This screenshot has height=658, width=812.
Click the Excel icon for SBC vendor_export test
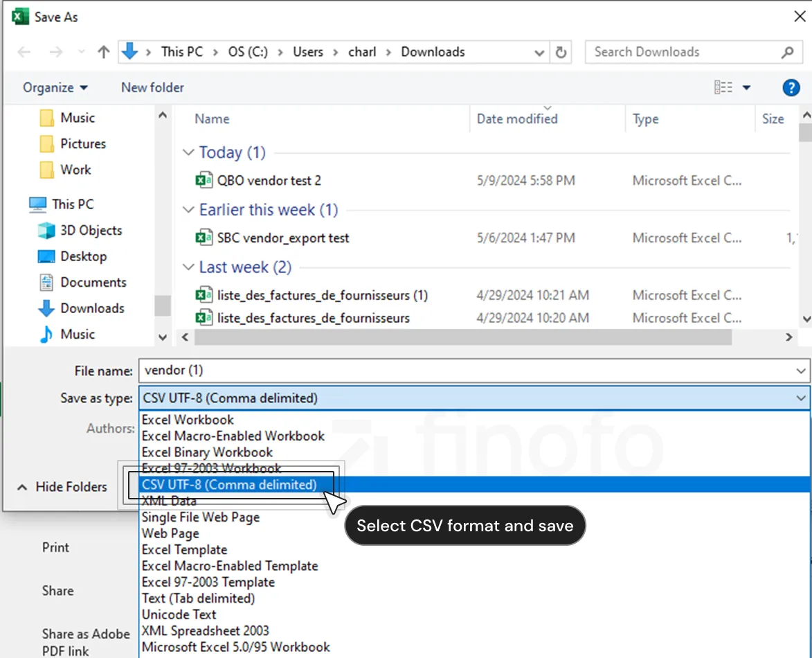click(204, 238)
